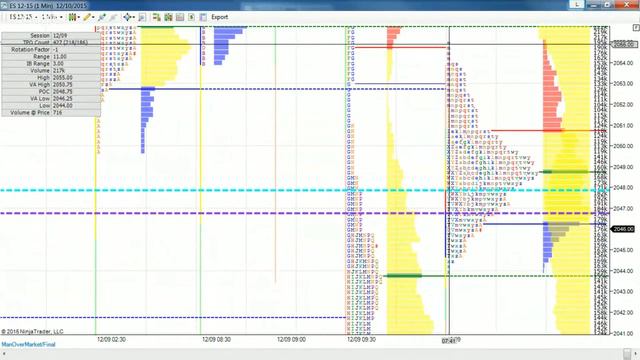Open the toolbar icon left of Export

203,17
